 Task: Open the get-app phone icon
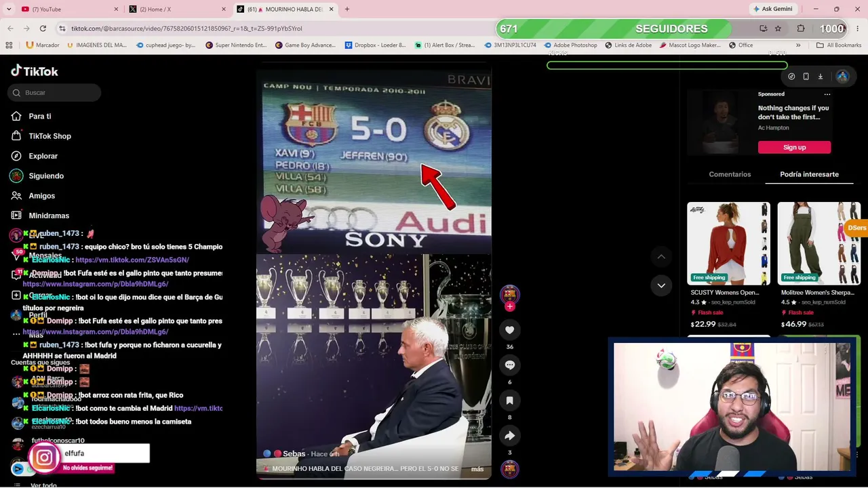[x=806, y=77]
